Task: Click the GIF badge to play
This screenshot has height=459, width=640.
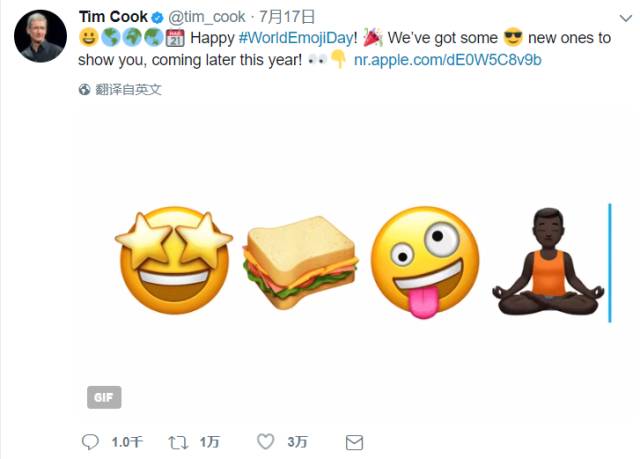Action: [104, 397]
